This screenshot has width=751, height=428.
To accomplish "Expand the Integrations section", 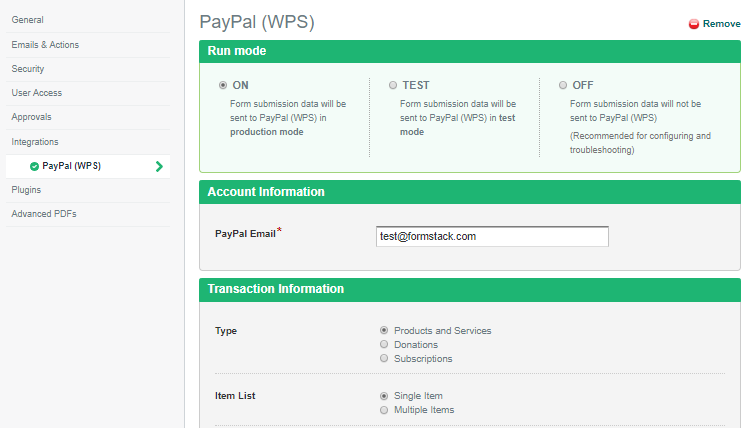I will tap(35, 142).
